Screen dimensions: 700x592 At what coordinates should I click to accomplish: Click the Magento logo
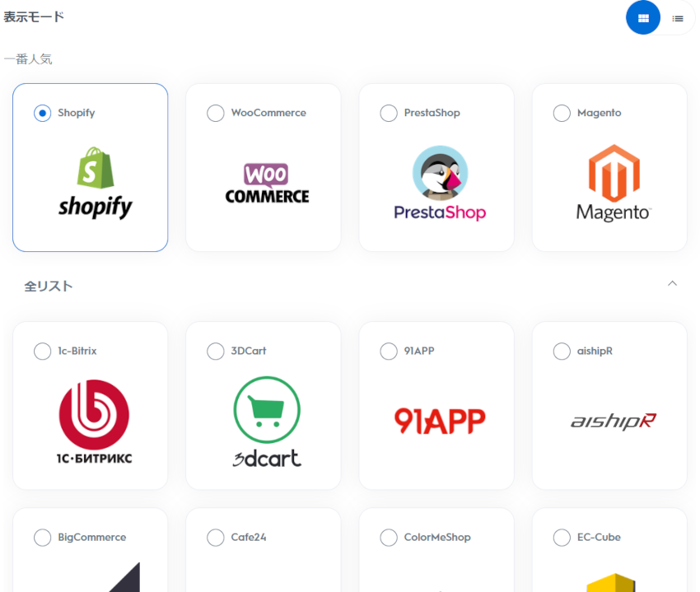click(x=614, y=183)
